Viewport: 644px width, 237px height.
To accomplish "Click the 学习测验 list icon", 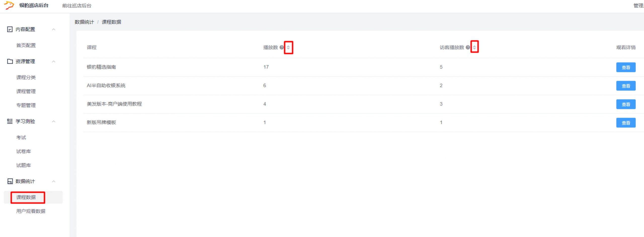I will (x=10, y=121).
